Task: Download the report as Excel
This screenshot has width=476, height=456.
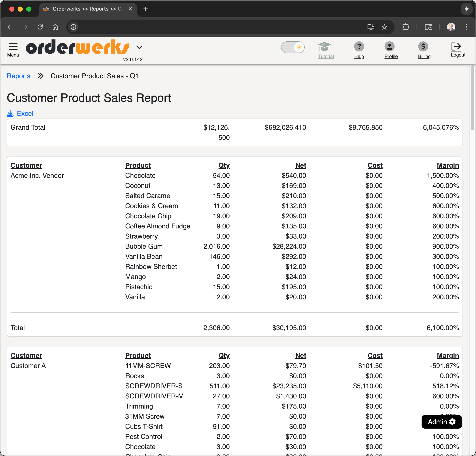Action: point(25,113)
